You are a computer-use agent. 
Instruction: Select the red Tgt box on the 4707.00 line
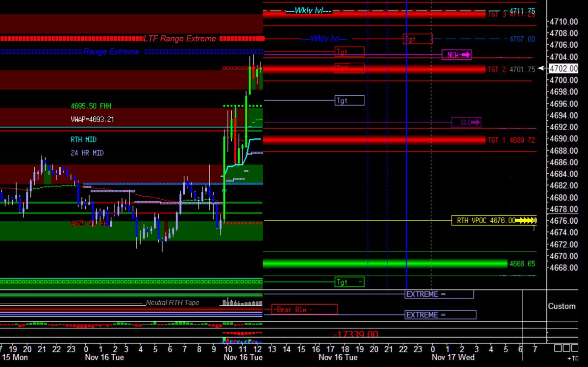pos(417,39)
